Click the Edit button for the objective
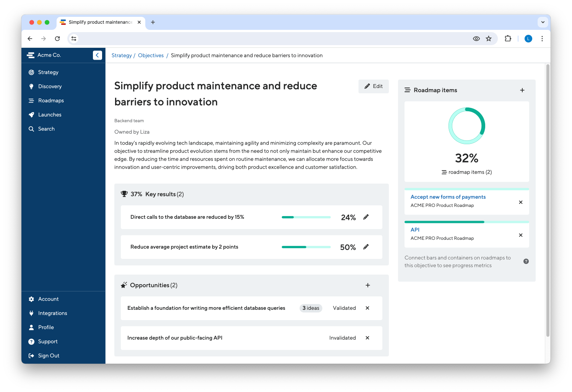572x392 pixels. 373,86
